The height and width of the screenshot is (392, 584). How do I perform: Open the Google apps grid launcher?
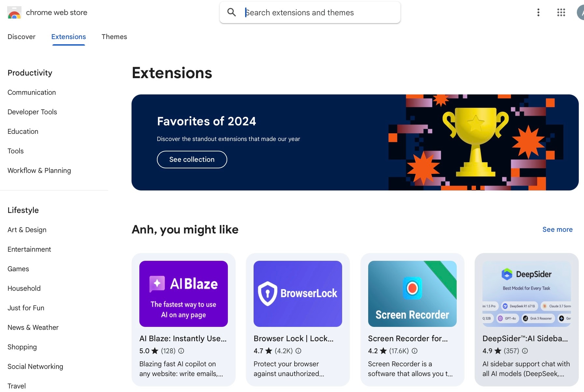tap(561, 12)
